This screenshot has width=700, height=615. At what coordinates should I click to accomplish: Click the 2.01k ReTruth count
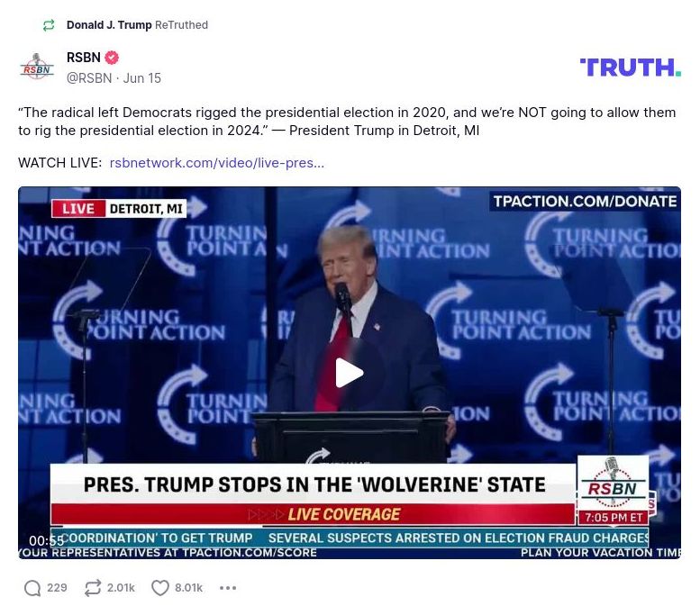click(x=121, y=588)
